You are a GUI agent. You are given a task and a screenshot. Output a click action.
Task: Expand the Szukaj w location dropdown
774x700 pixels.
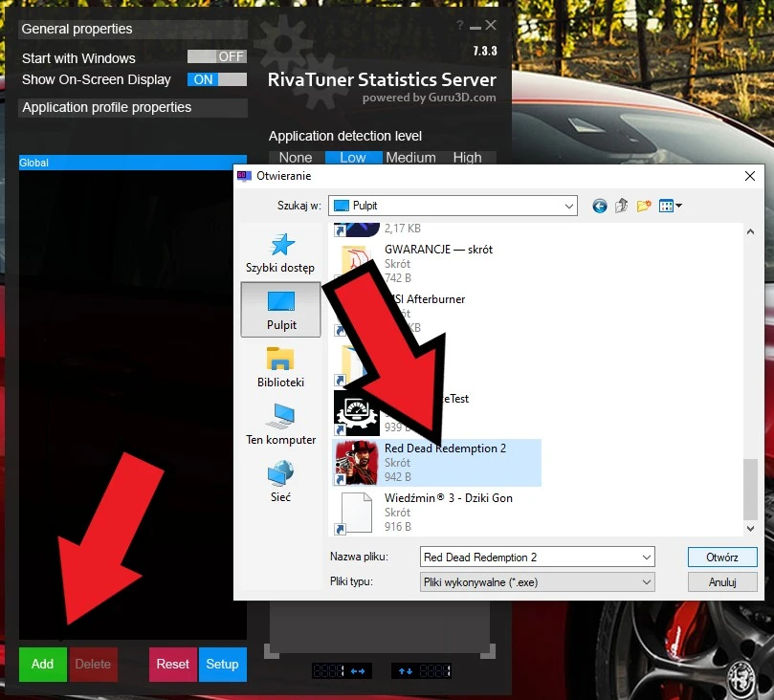tap(569, 206)
